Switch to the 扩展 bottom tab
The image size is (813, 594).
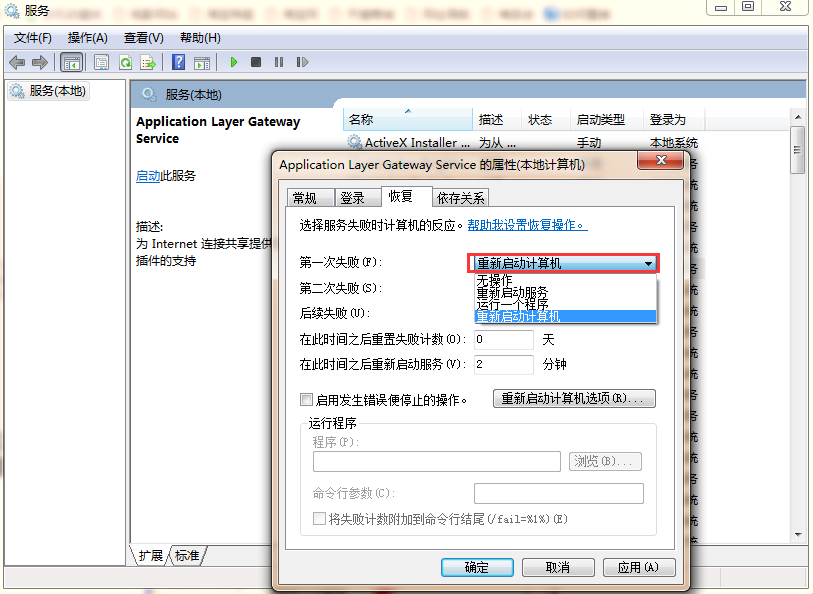[x=150, y=556]
